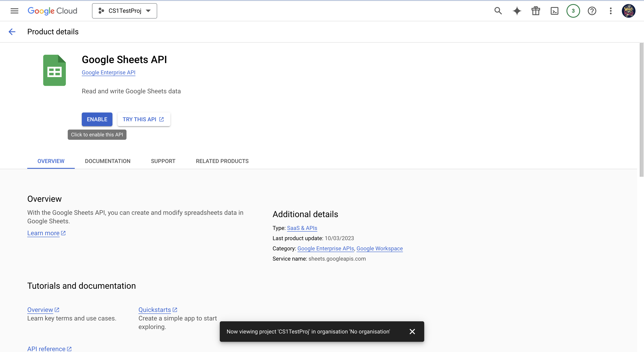644x352 pixels.
Task: Click the user account avatar
Action: (x=628, y=11)
